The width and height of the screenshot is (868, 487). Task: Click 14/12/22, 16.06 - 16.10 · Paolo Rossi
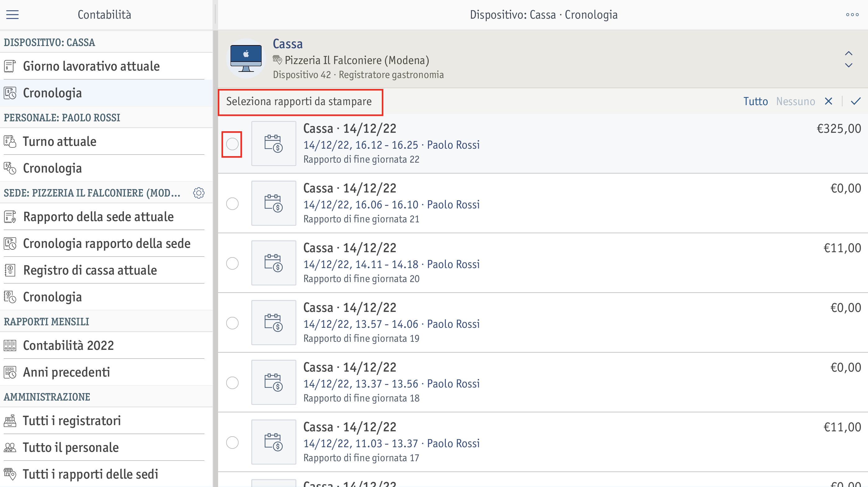(391, 204)
